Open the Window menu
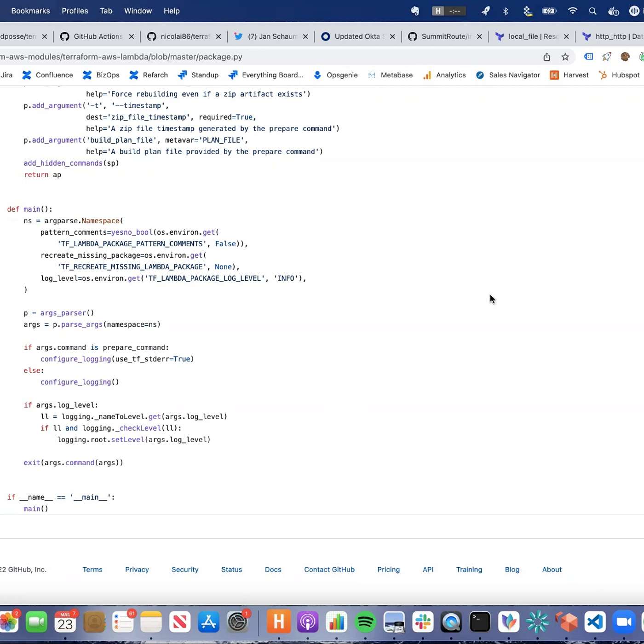The image size is (644, 644). (138, 11)
